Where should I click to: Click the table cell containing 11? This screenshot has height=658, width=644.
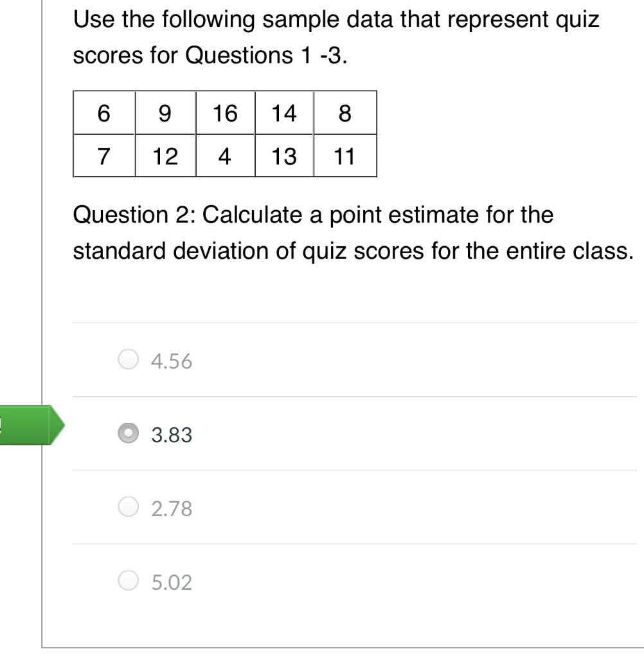tap(343, 156)
